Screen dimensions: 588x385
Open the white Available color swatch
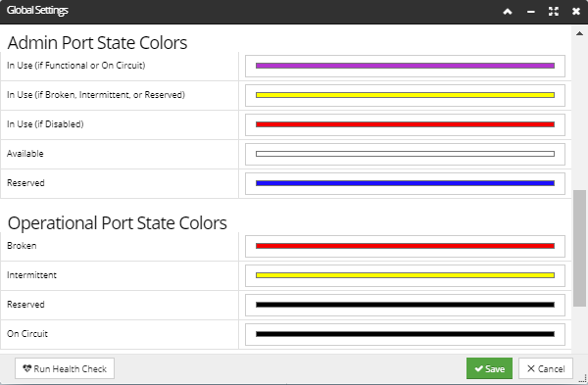[x=405, y=154]
